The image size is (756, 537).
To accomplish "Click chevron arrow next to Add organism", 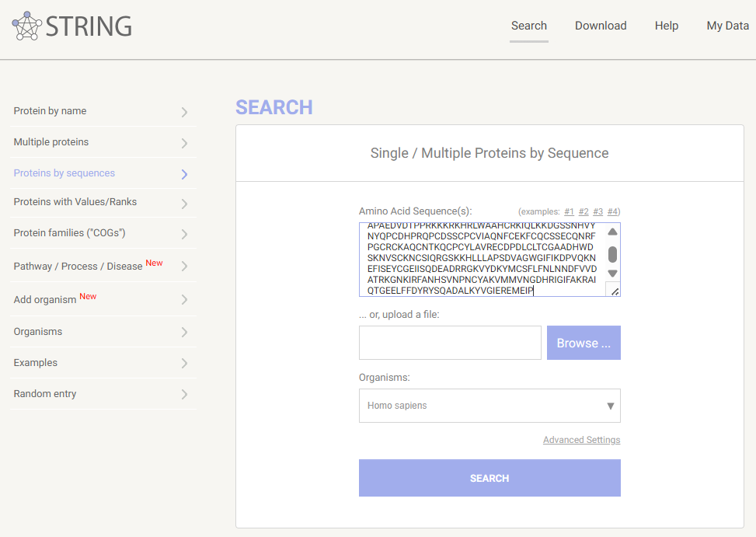I will (184, 300).
